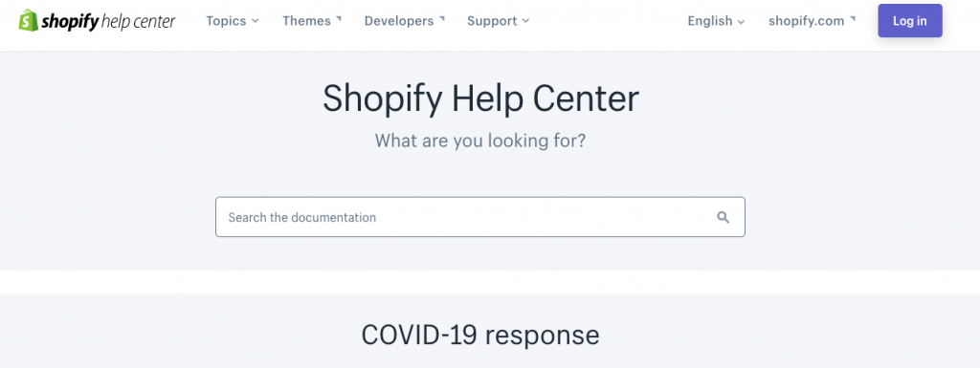The width and height of the screenshot is (980, 368).
Task: Visit the shopify.com link
Action: click(812, 21)
